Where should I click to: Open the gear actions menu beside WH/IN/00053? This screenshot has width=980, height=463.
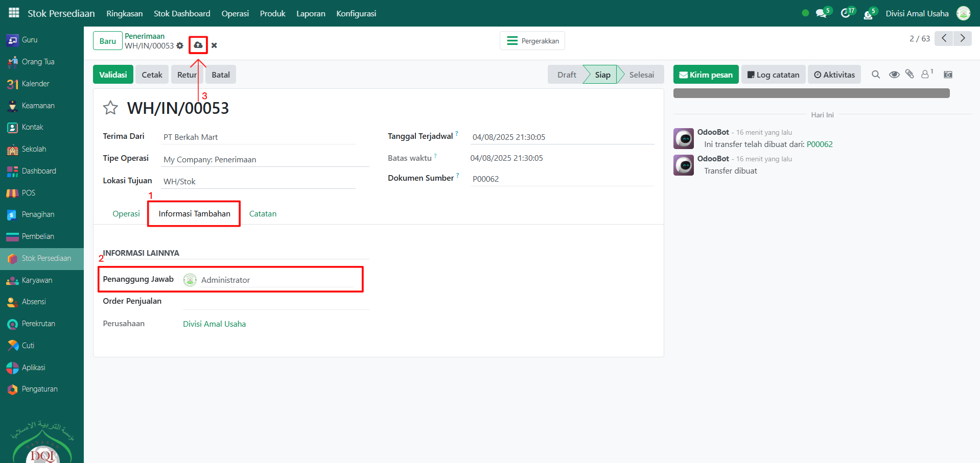(x=180, y=46)
